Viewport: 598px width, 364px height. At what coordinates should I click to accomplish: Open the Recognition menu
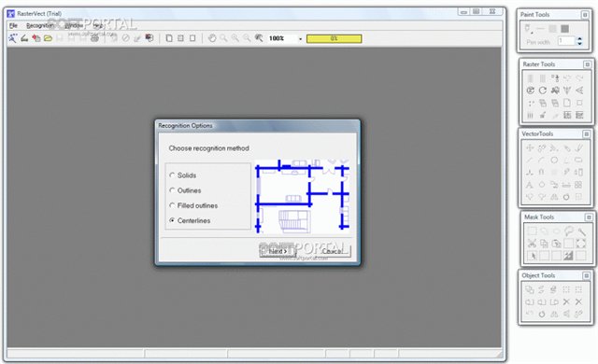pyautogui.click(x=40, y=25)
